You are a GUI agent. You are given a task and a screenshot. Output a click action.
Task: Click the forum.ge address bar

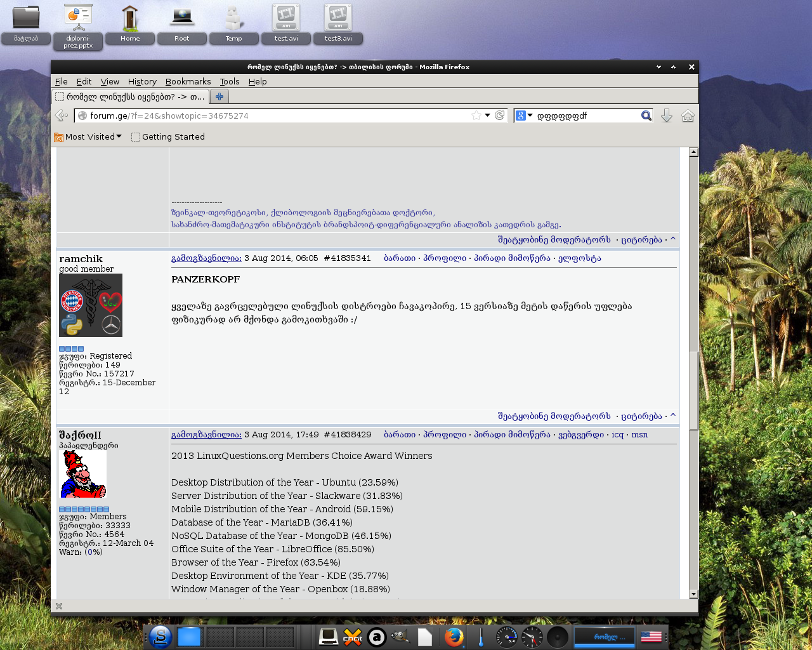coord(273,116)
